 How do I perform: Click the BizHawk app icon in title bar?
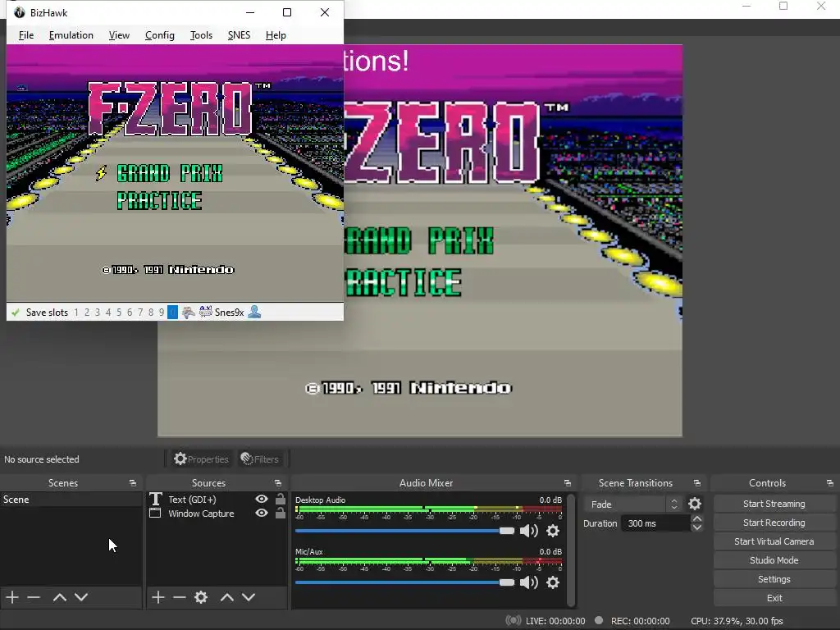click(x=20, y=12)
